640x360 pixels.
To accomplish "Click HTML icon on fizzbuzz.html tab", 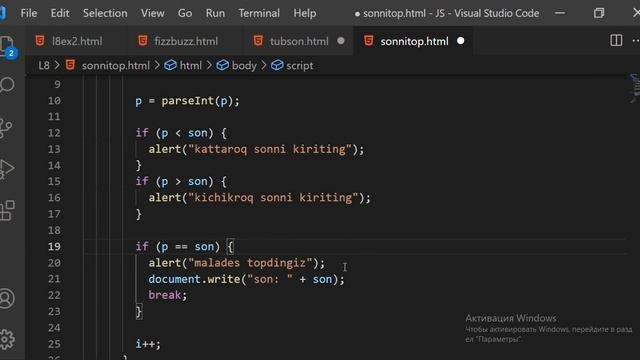I will (x=142, y=41).
